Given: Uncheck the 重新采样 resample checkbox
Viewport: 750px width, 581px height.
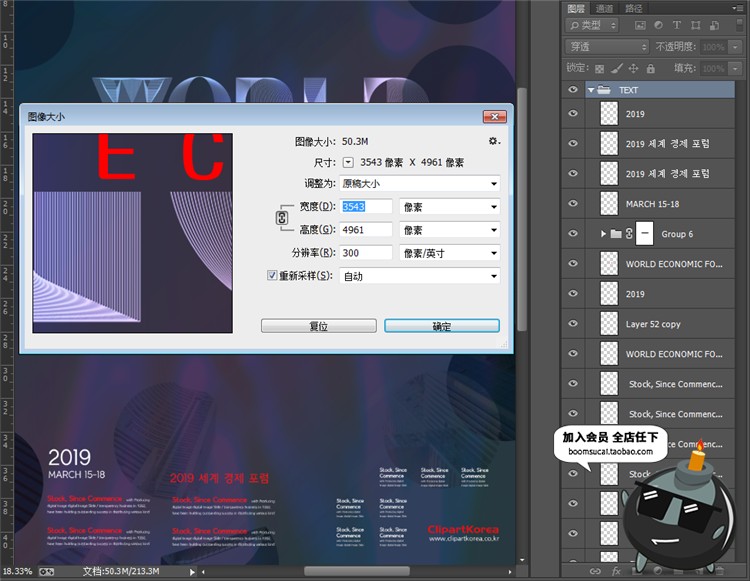Looking at the screenshot, I should pos(272,276).
